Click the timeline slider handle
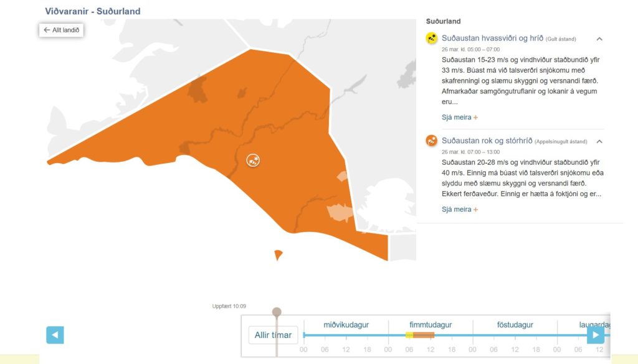The image size is (638, 364). [277, 312]
